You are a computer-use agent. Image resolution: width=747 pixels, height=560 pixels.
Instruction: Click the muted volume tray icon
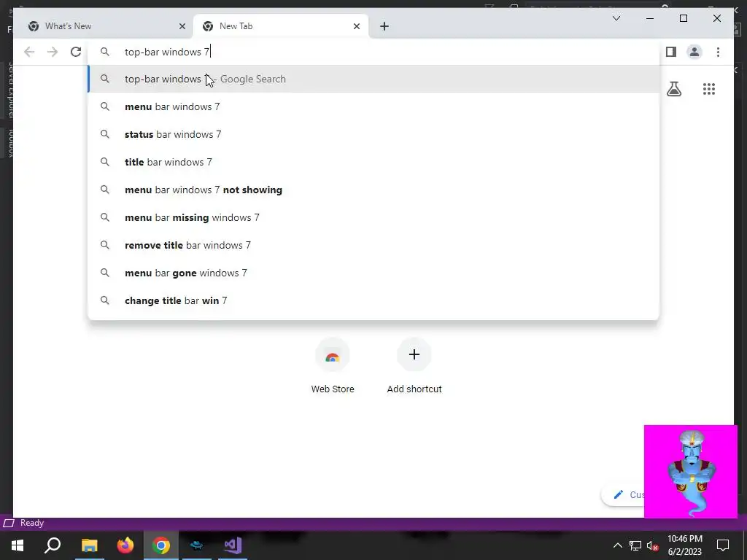(x=653, y=545)
